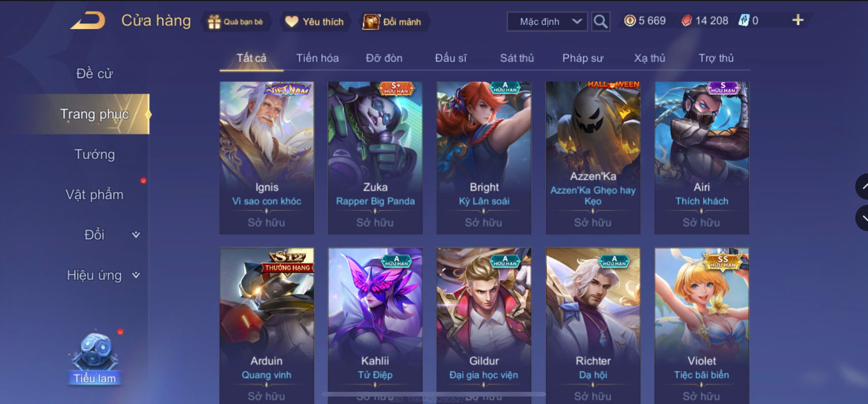Click the red gem currency icon
Viewport: 868px width, 404px height.
pos(686,21)
